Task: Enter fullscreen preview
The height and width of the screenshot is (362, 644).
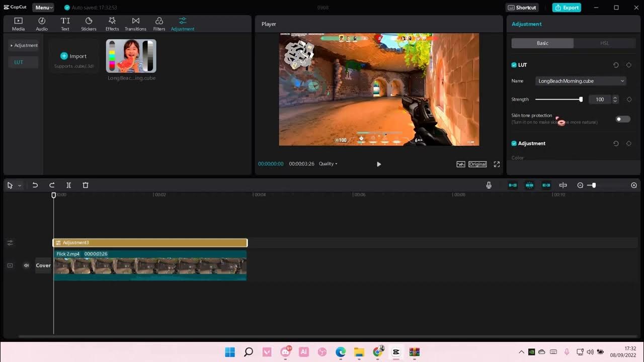Action: (x=497, y=164)
